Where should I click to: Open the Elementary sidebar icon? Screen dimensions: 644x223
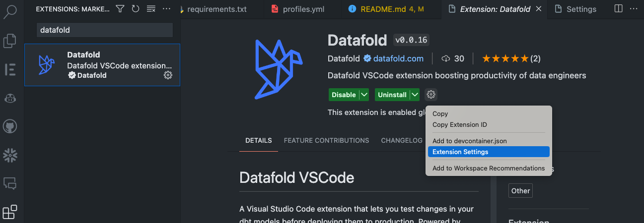click(10, 69)
